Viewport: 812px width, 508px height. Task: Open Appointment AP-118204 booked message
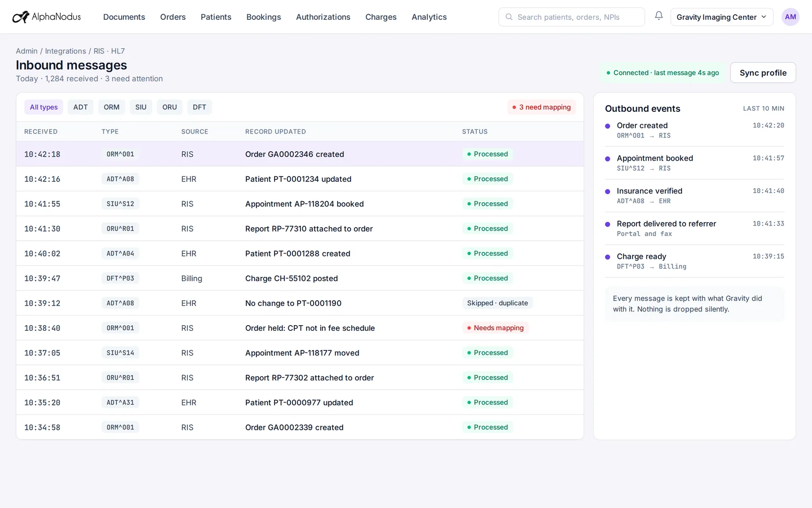click(300, 204)
